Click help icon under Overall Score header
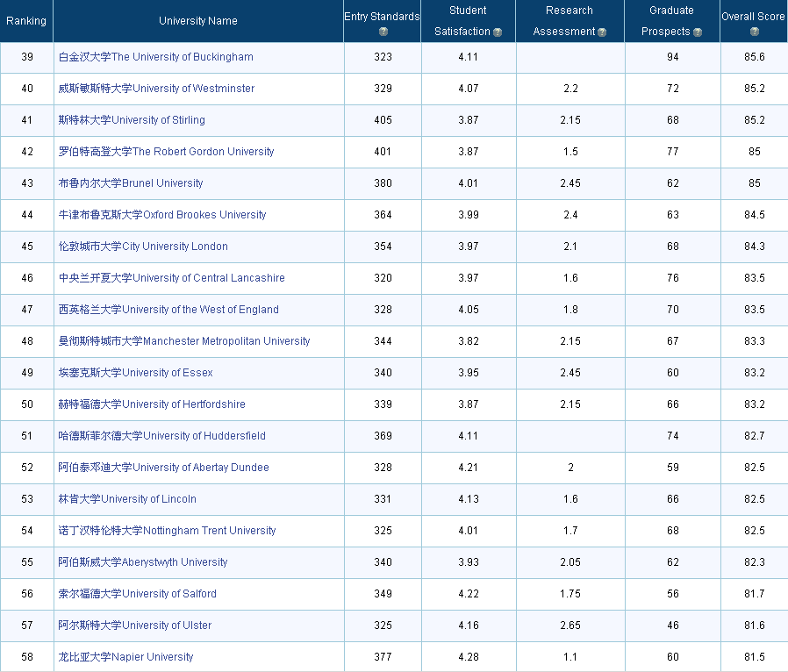 click(x=755, y=32)
